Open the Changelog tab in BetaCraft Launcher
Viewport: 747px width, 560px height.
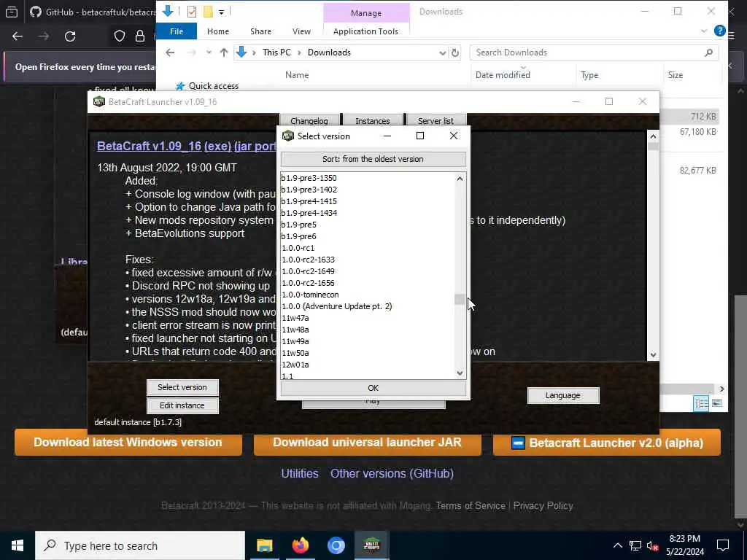tap(309, 120)
